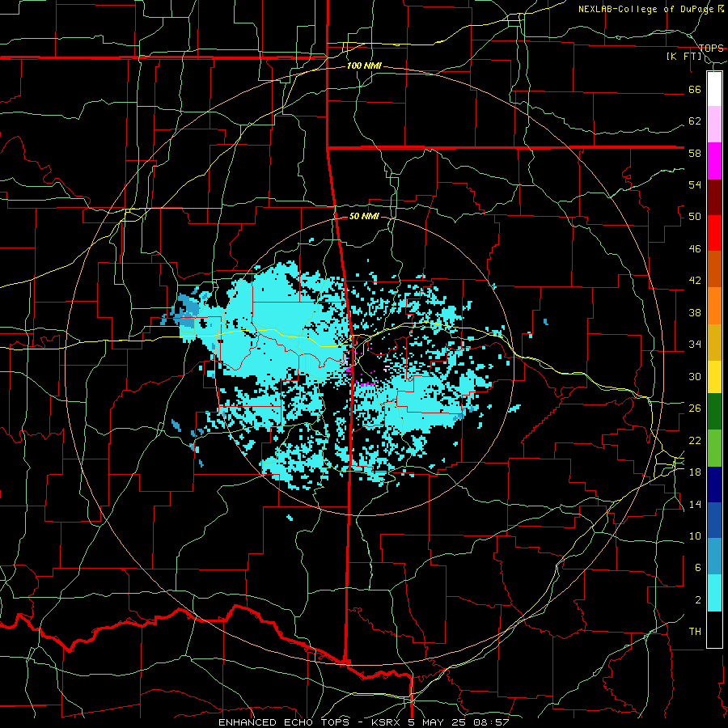
Task: Click the black TH swatch at legend bottom
Action: (714, 629)
